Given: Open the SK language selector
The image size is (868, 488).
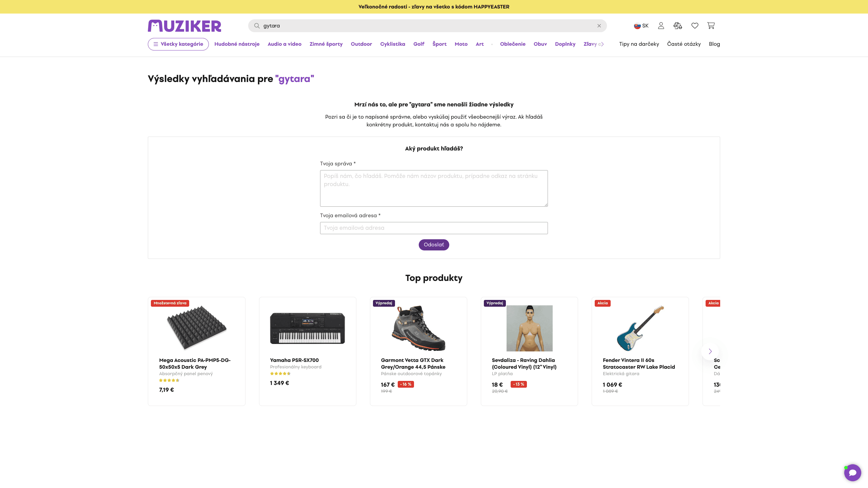Looking at the screenshot, I should pos(641,26).
